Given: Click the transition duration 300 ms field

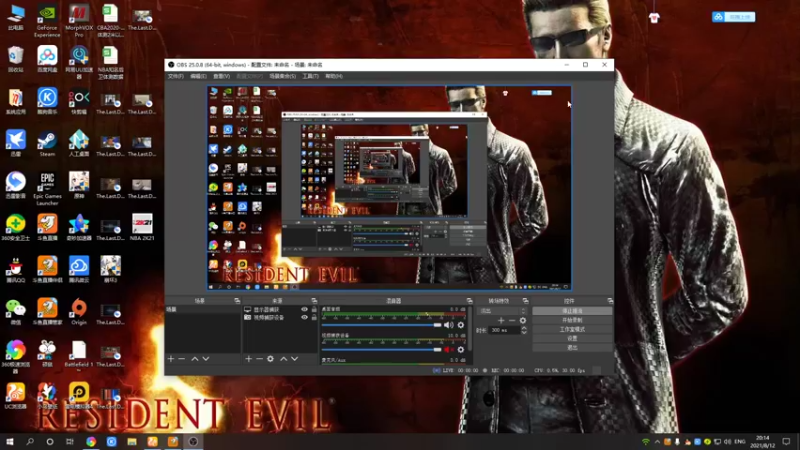Looking at the screenshot, I should coord(504,330).
